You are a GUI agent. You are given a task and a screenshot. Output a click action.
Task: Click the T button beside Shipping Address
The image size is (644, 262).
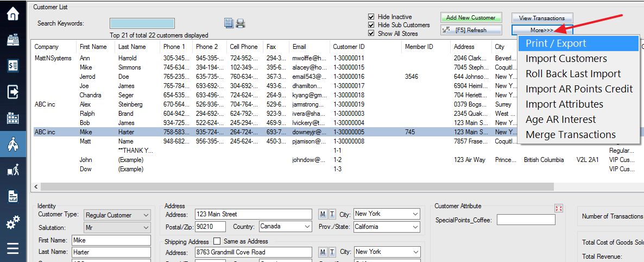pos(332,252)
